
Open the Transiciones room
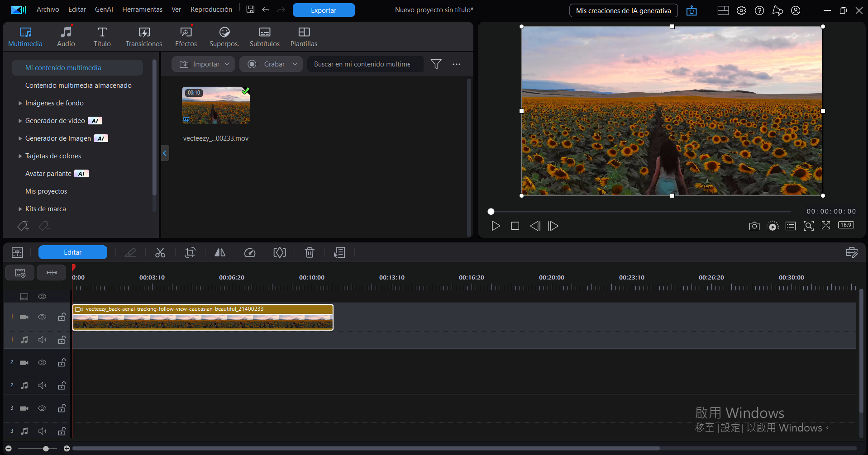pyautogui.click(x=144, y=37)
